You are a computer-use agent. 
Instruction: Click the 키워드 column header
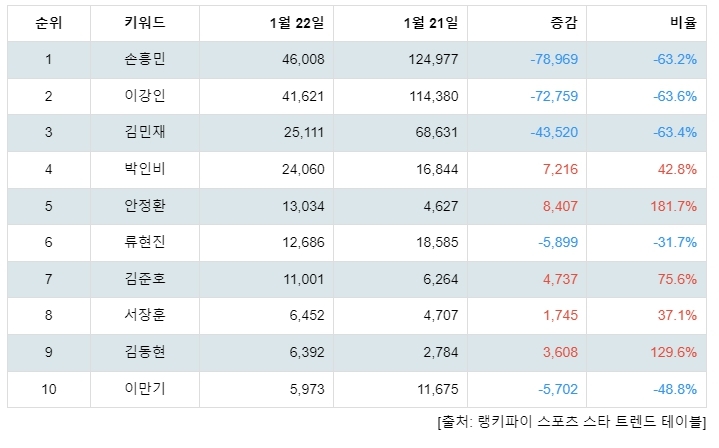tap(145, 22)
